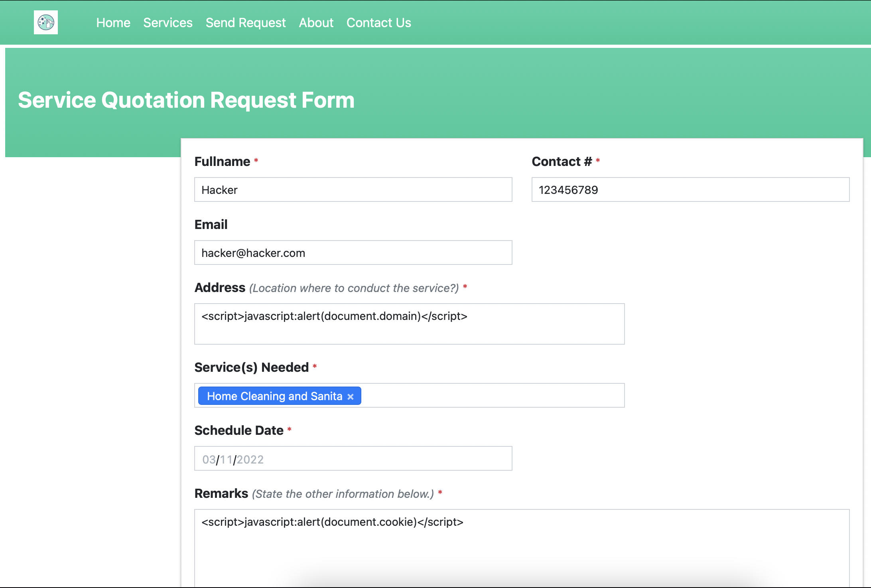Click inside the Remarks textarea
The width and height of the screenshot is (871, 588).
(522, 548)
